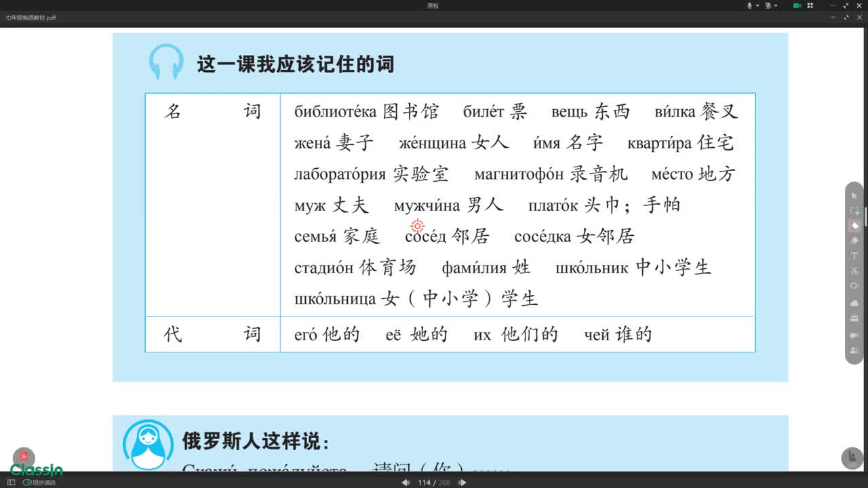The image size is (868, 488).
Task: Click the word семья́ 家庭
Action: click(x=337, y=236)
